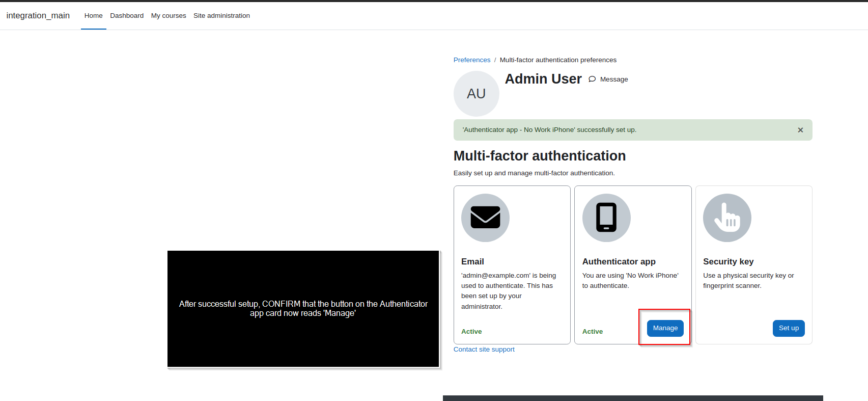Click the Contact site support link
The width and height of the screenshot is (868, 401).
pyautogui.click(x=484, y=350)
